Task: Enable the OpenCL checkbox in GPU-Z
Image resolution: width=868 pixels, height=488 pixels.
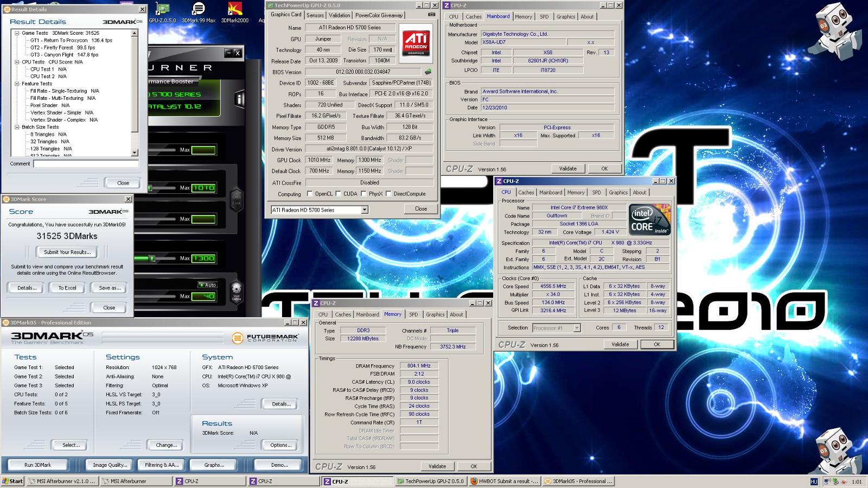Action: pyautogui.click(x=310, y=194)
